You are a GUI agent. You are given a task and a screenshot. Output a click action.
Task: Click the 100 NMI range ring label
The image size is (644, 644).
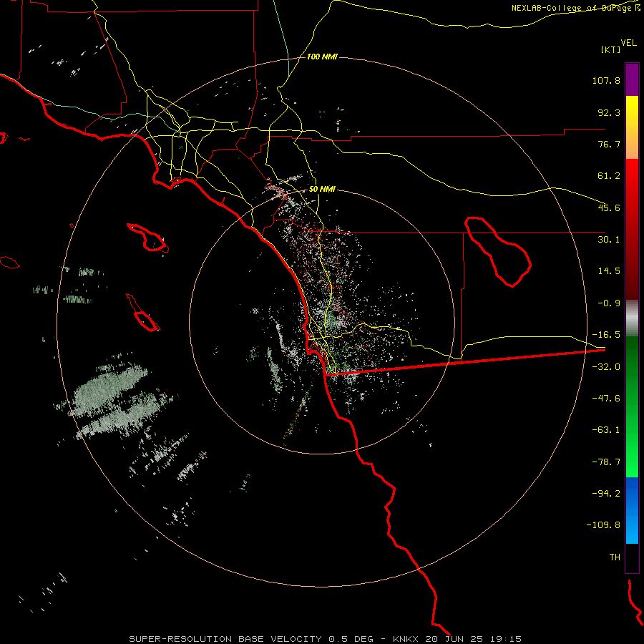[322, 57]
